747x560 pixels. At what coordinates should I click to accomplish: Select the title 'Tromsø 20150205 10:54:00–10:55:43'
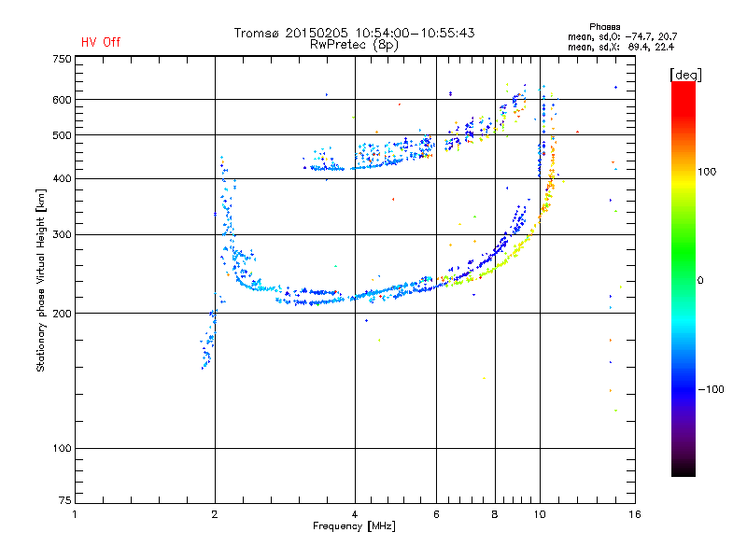coord(354,33)
